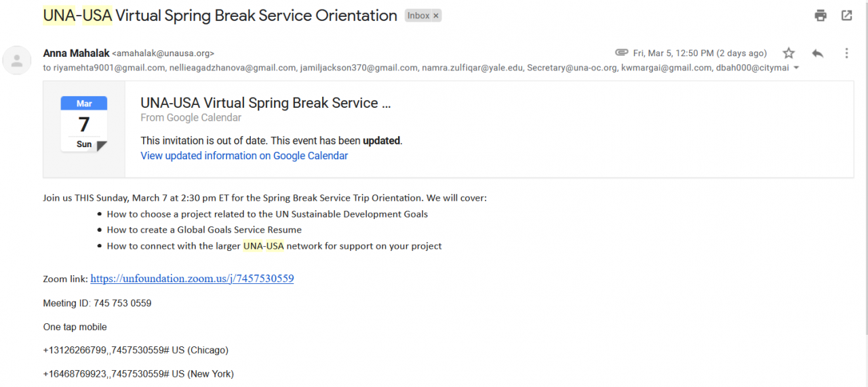Click the Chicago one-tap mobile number
The image size is (868, 387).
pos(136,350)
